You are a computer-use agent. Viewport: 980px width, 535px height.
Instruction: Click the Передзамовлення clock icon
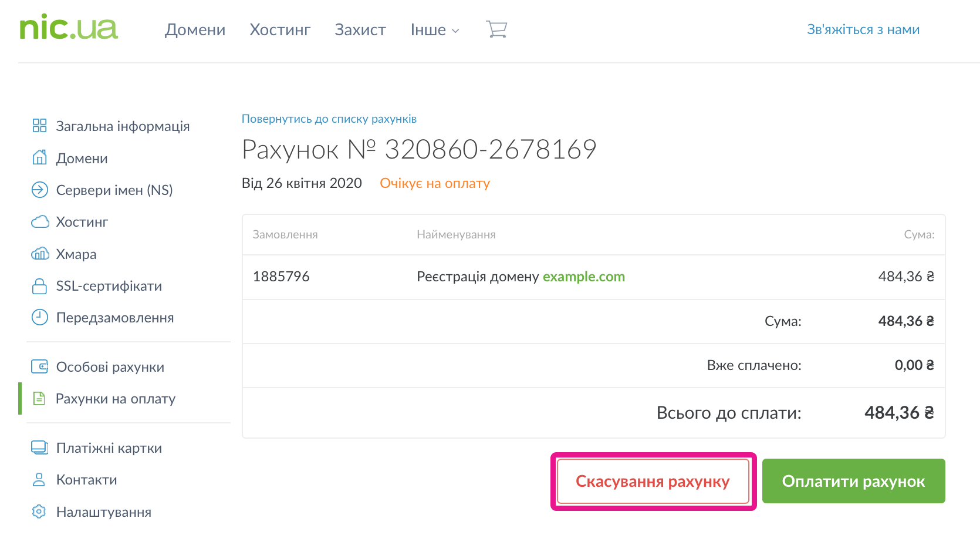(39, 318)
